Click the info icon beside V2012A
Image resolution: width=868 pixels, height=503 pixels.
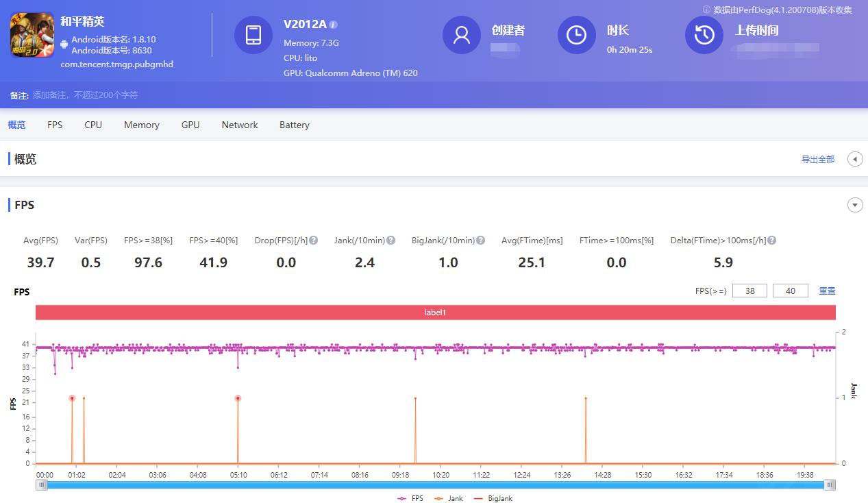click(x=333, y=25)
